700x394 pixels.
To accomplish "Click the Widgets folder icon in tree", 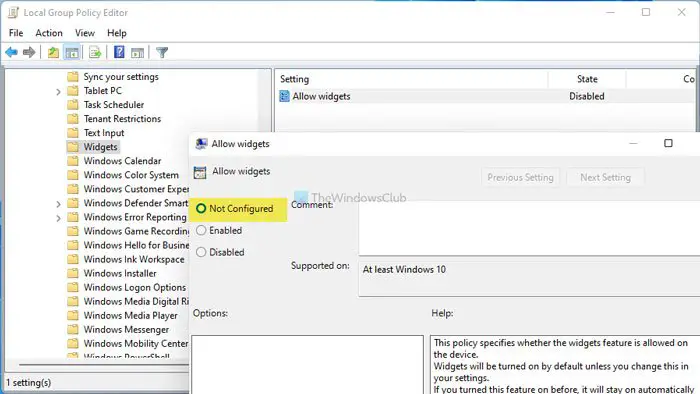I will pyautogui.click(x=73, y=147).
